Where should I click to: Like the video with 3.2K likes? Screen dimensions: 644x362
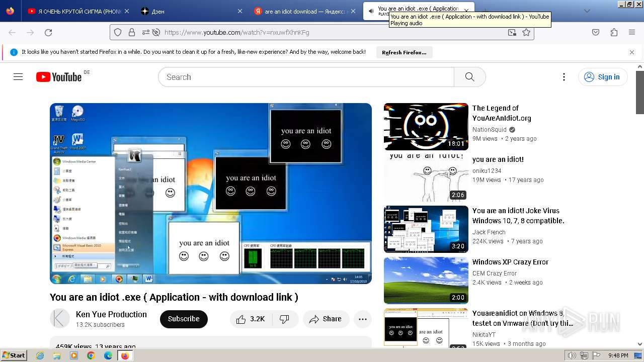pyautogui.click(x=250, y=319)
